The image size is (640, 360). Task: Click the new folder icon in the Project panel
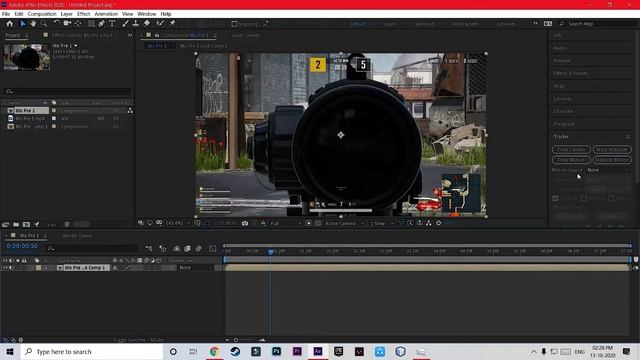tap(16, 224)
